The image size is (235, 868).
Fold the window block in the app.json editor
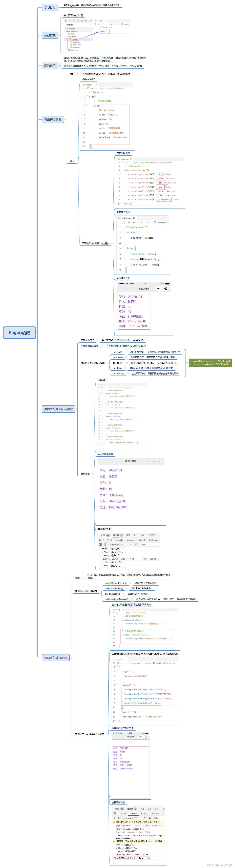pos(117,684)
